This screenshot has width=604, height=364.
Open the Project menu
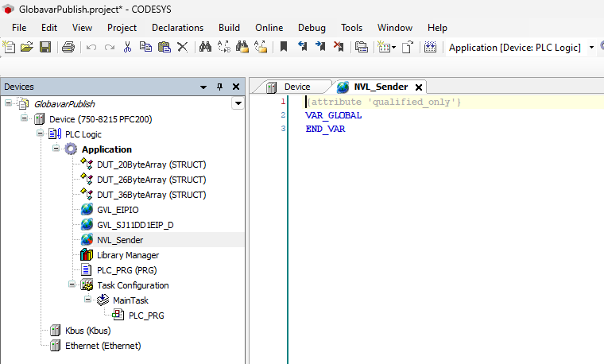122,28
